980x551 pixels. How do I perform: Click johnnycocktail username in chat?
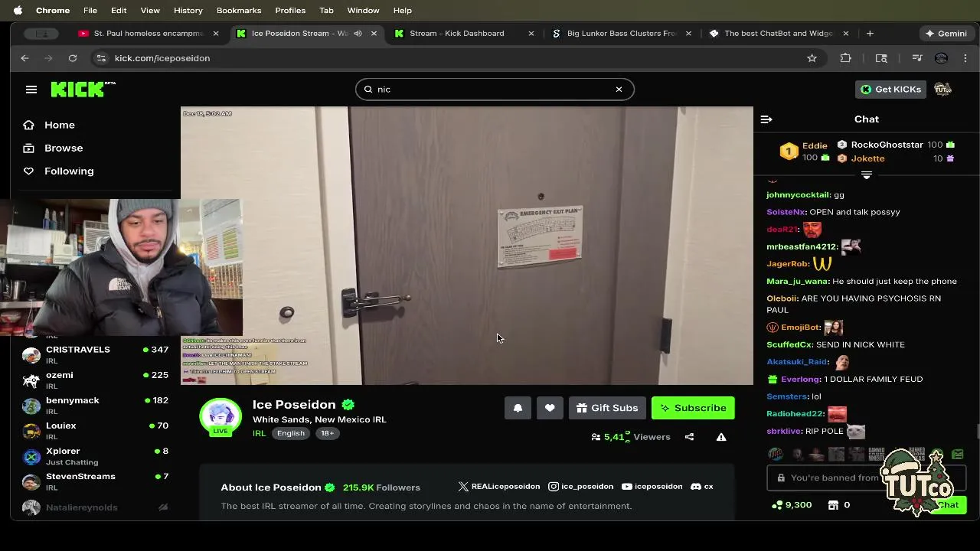click(799, 195)
